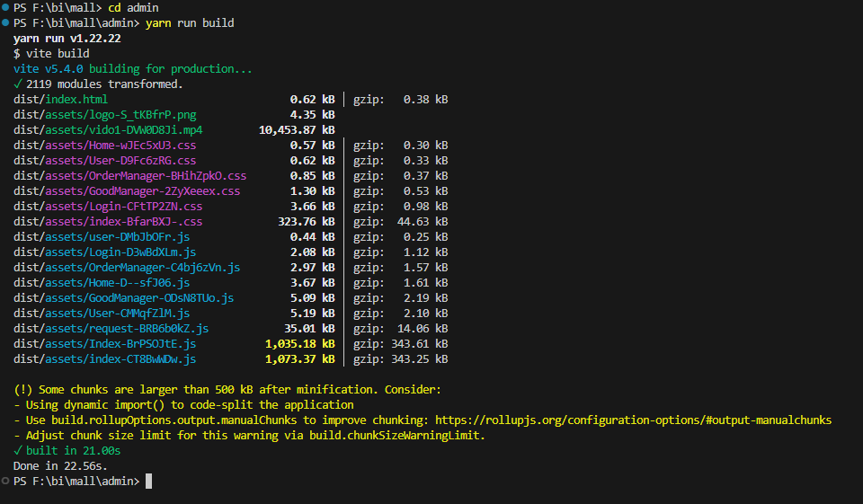Open the Home-wJEc5xU3.css file path
This screenshot has width=863, height=504.
click(x=104, y=145)
